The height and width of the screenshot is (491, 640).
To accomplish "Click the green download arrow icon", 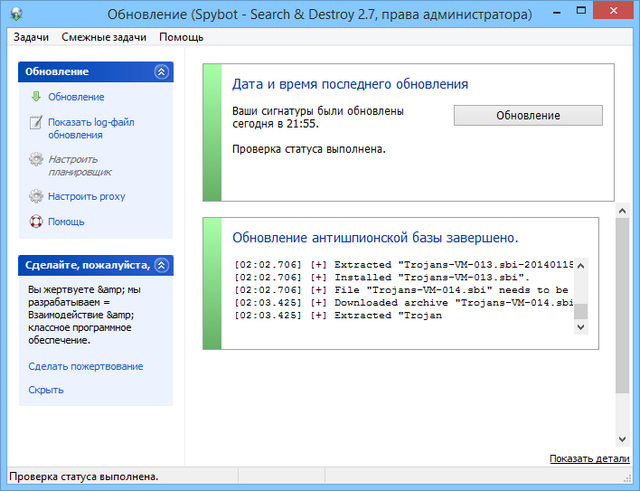I will (36, 97).
